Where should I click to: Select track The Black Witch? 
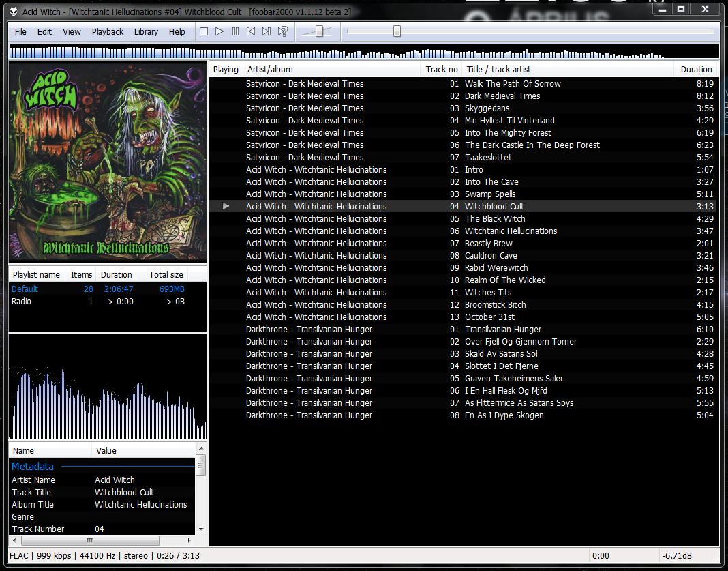coord(463,218)
